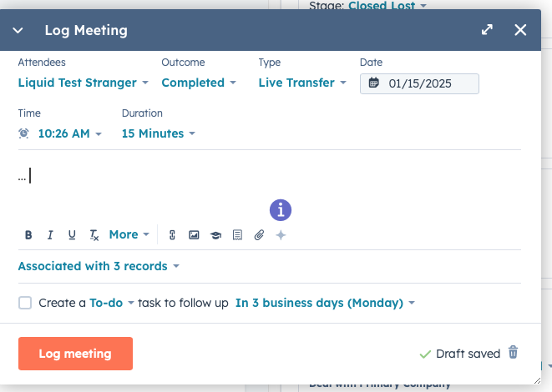Toggle underline formatting
Screen dimensions: 552x392
72,235
